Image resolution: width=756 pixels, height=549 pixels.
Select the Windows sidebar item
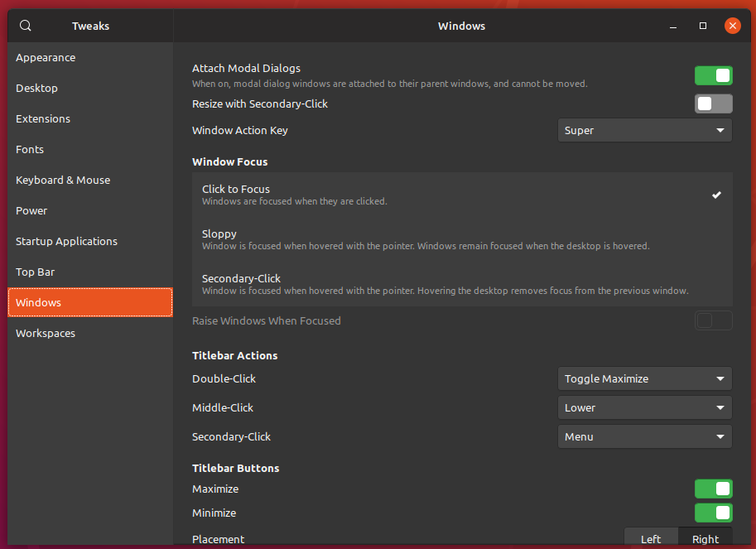coord(90,303)
